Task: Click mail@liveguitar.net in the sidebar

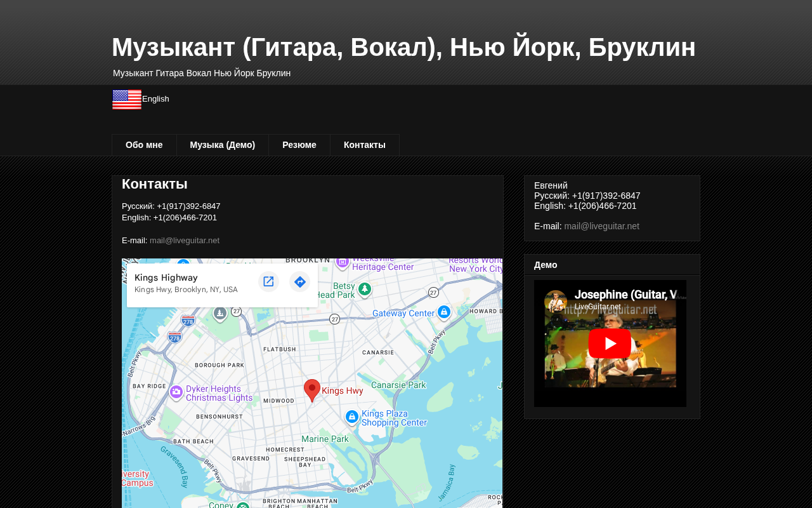Action: pyautogui.click(x=602, y=226)
